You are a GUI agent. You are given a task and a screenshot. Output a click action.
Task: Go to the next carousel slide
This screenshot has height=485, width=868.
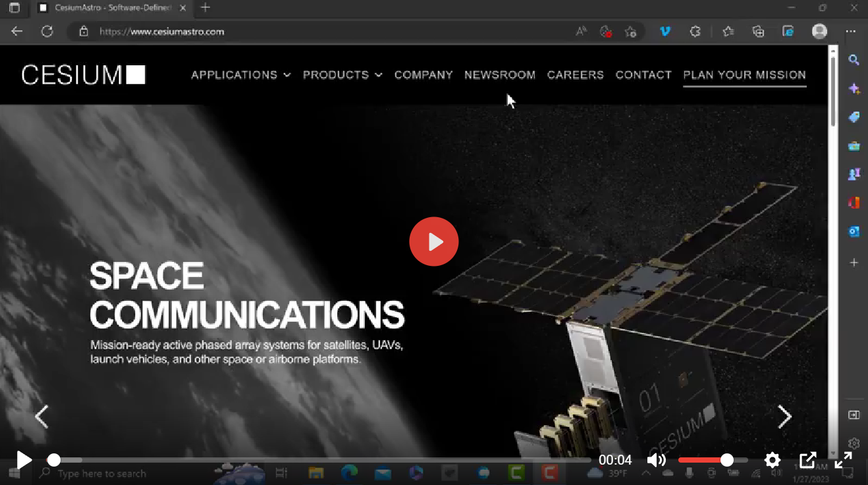(x=784, y=417)
